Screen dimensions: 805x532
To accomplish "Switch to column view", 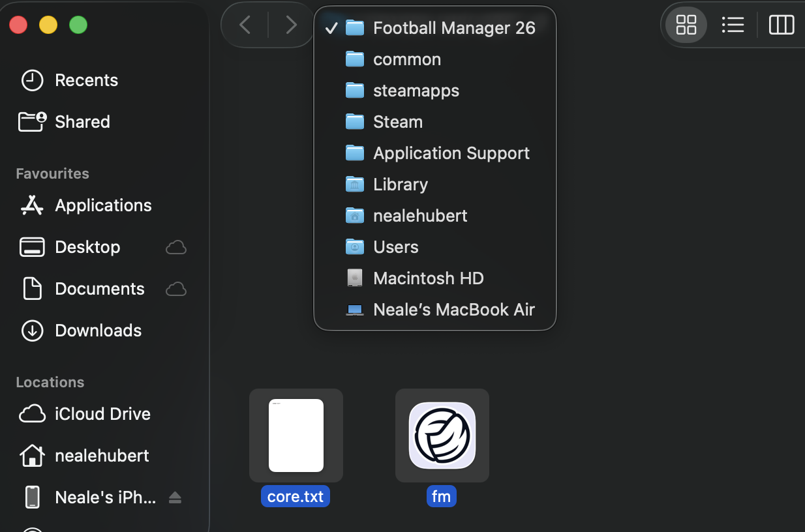I will point(781,25).
